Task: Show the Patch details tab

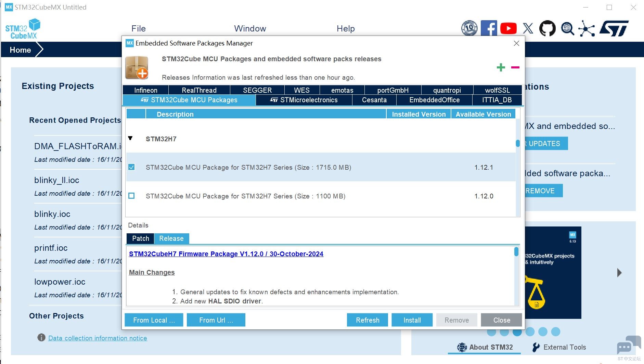Action: pyautogui.click(x=141, y=238)
